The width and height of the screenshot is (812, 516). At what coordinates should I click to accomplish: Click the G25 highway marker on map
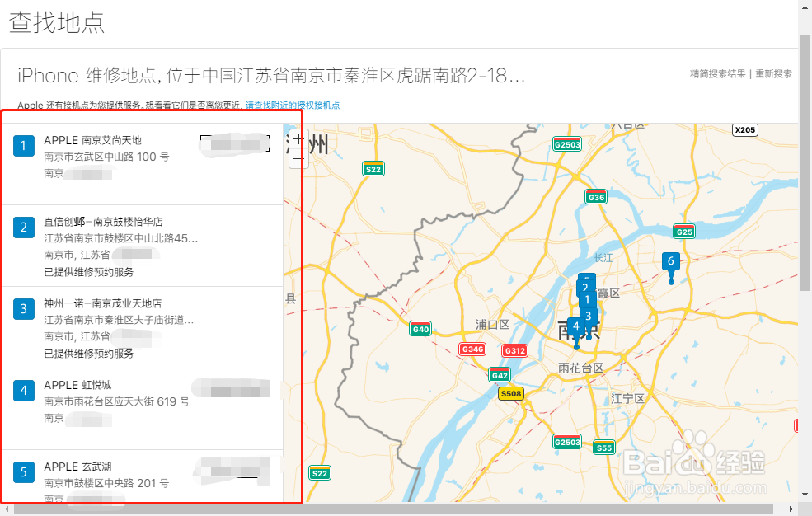(684, 232)
